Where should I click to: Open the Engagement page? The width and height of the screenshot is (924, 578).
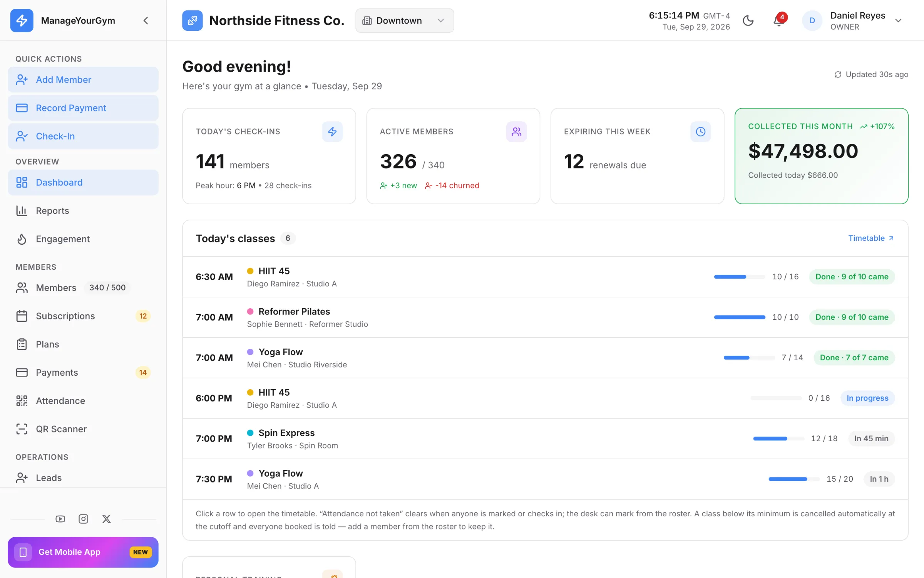coord(83,239)
